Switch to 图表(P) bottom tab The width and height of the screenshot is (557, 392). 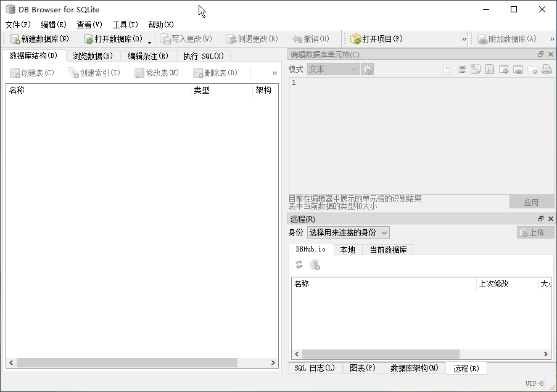tap(363, 368)
